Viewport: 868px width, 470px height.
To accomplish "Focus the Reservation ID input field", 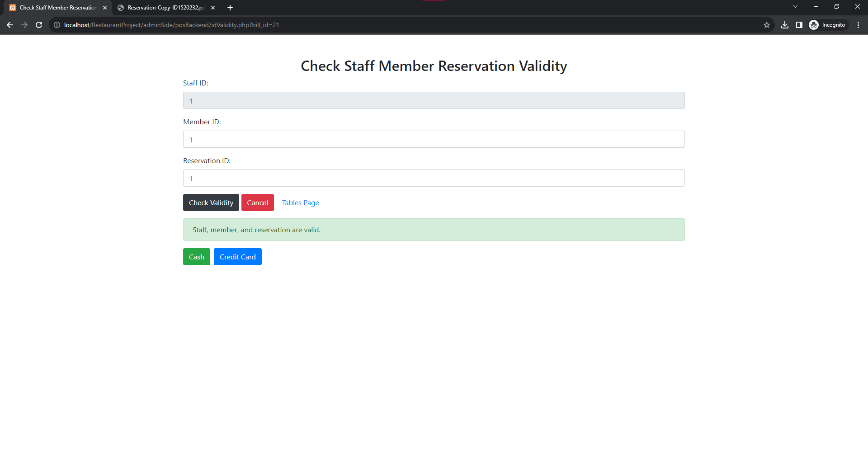I will tap(434, 179).
